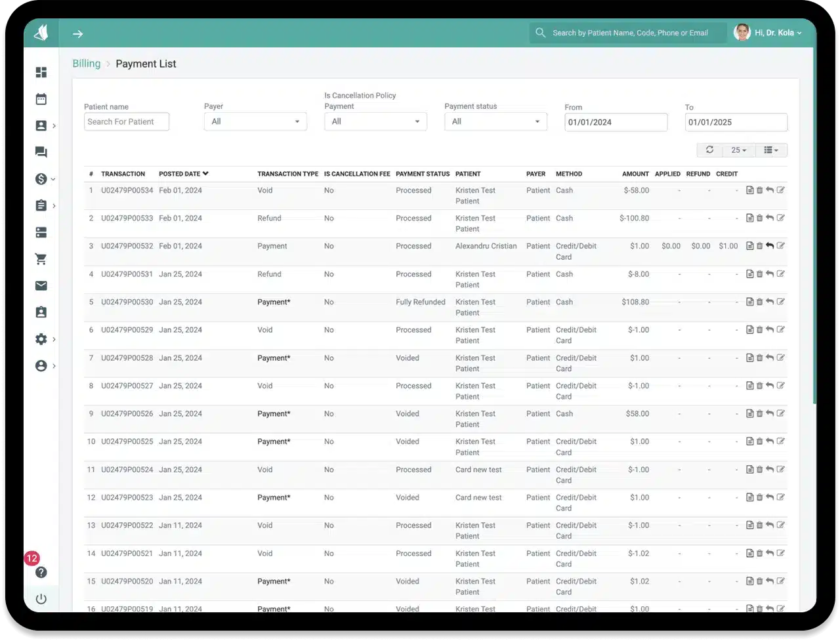View receipt document for transaction U02479P00531
This screenshot has height=643, width=840.
click(749, 274)
